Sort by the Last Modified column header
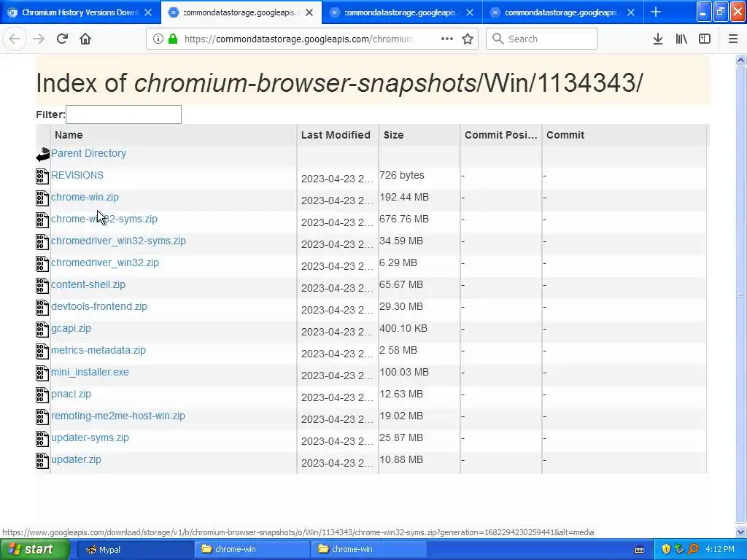This screenshot has height=560, width=747. coord(338,135)
